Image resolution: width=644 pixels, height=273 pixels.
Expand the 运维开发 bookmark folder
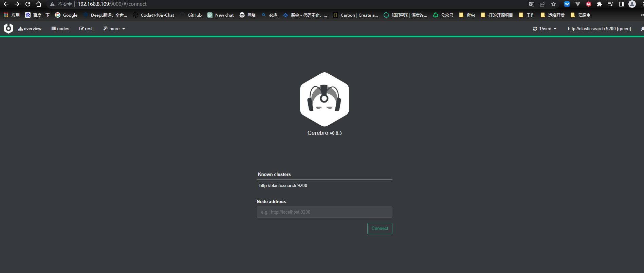tap(552, 15)
